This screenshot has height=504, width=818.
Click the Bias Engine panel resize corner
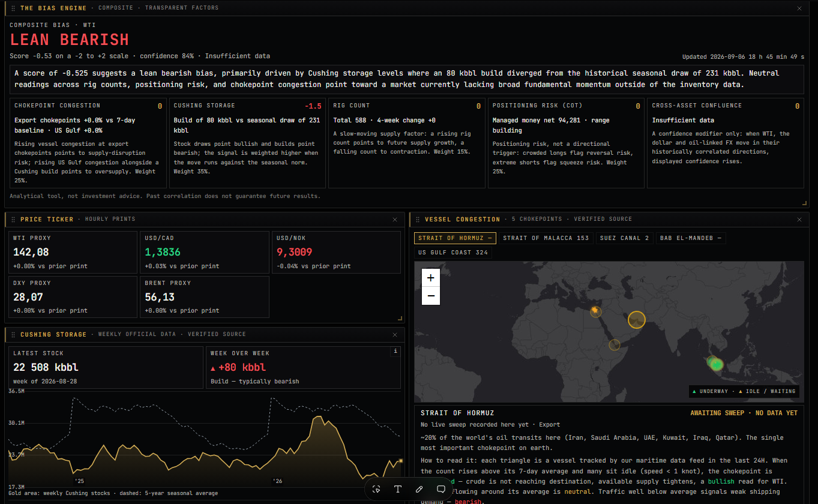point(805,203)
